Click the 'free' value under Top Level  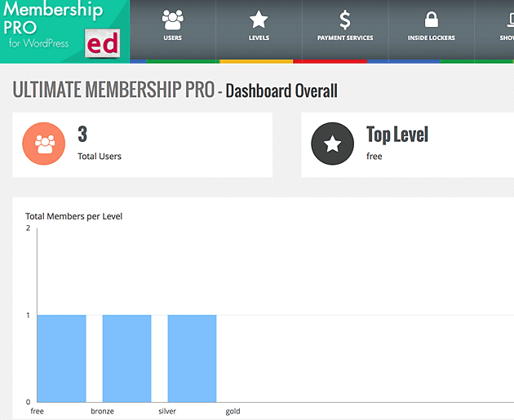374,157
